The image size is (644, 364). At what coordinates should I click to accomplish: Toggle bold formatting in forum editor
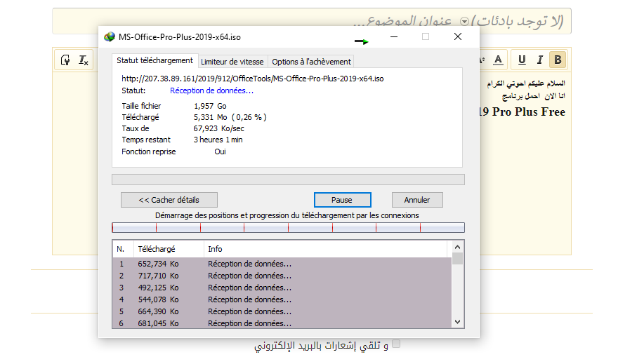tap(558, 60)
